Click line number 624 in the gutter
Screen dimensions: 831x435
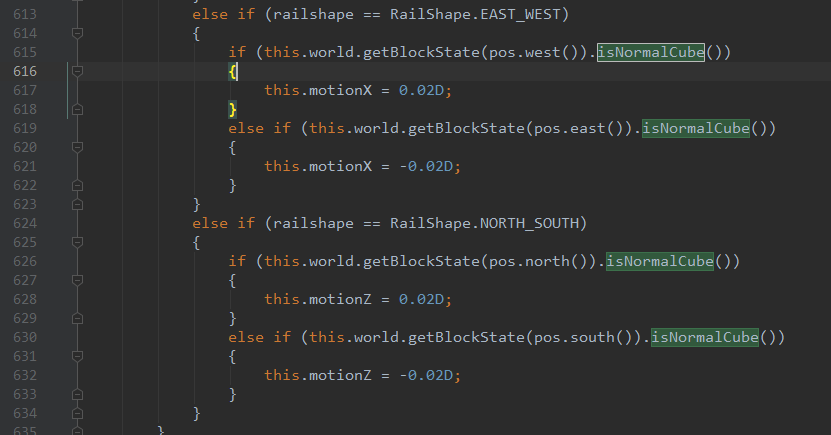[25, 224]
